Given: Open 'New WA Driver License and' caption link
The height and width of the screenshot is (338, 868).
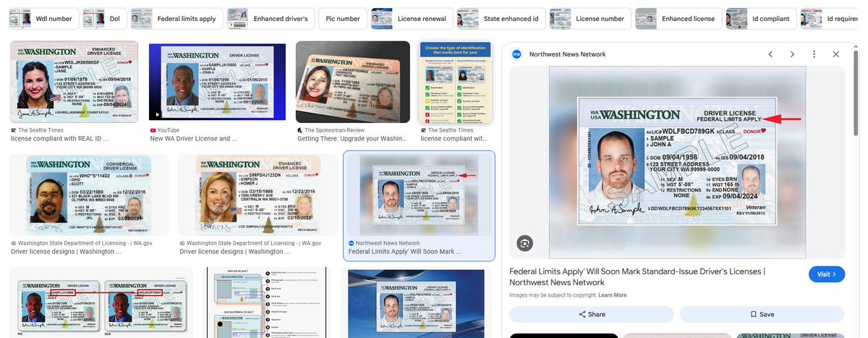Looking at the screenshot, I should point(192,138).
